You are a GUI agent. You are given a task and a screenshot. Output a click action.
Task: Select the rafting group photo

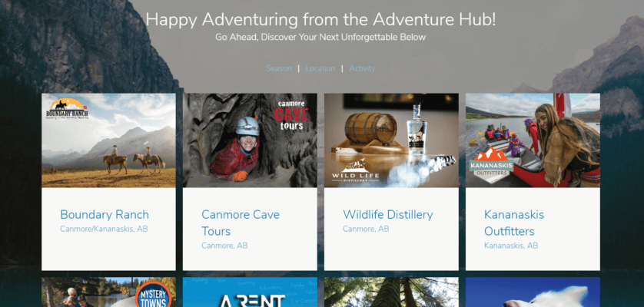(533, 140)
